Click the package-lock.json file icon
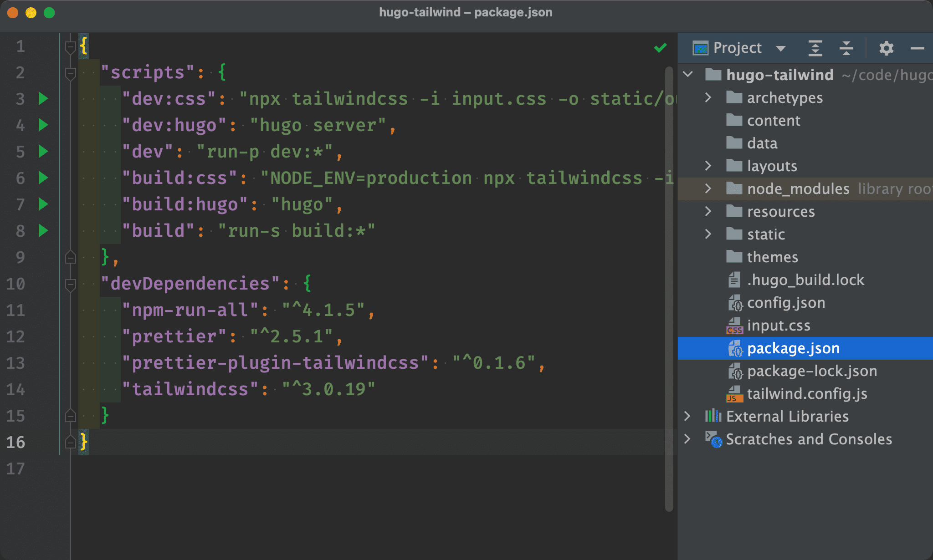This screenshot has width=933, height=560. 733,371
